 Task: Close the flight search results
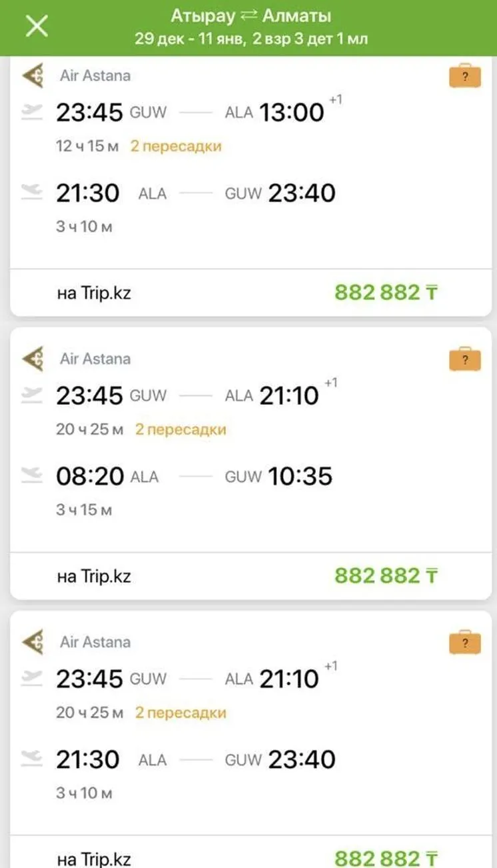[36, 27]
